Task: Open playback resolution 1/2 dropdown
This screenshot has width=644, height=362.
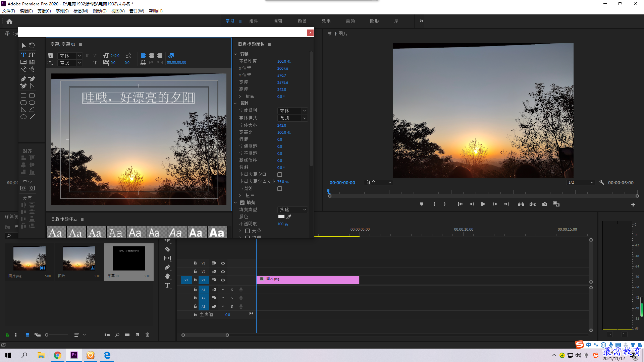Action: (x=581, y=183)
